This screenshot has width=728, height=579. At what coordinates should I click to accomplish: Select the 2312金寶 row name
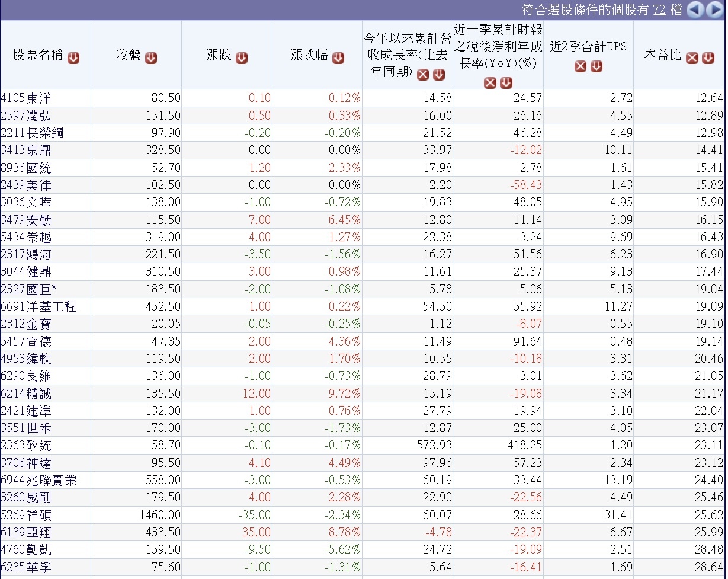click(26, 324)
